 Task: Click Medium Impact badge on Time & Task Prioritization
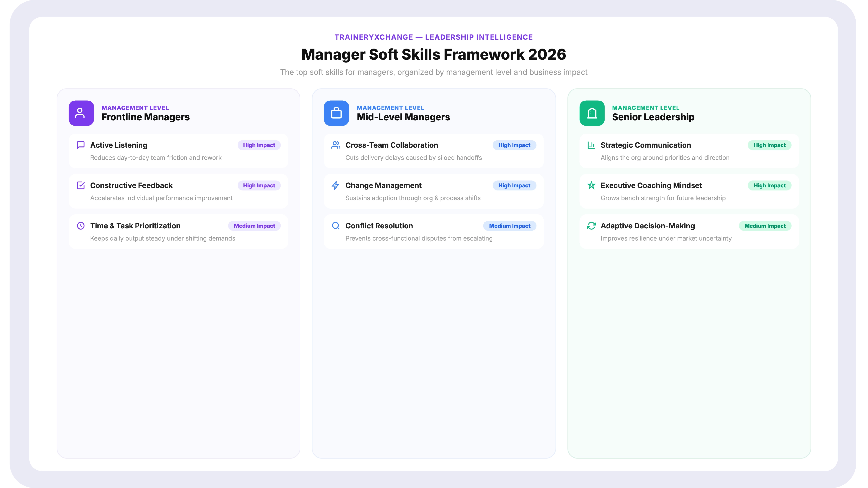click(254, 226)
